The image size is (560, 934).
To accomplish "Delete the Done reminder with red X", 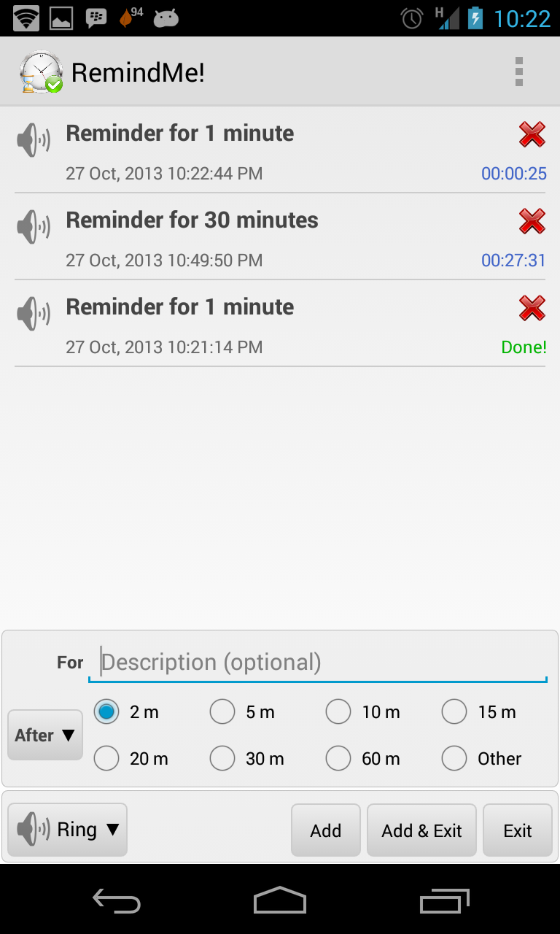I will 532,308.
